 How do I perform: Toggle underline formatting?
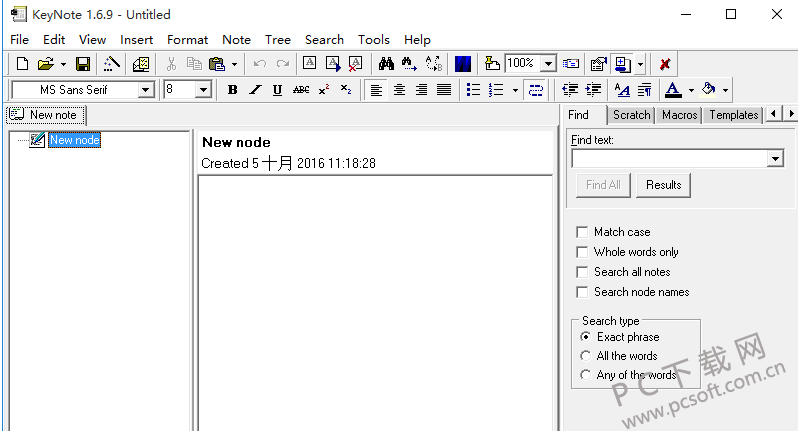[277, 90]
